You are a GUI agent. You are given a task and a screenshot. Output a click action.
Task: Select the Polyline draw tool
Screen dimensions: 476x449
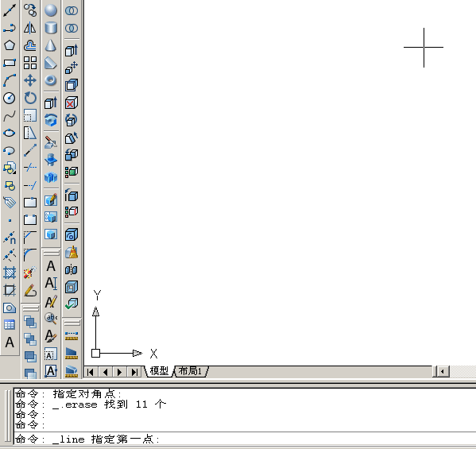click(10, 28)
